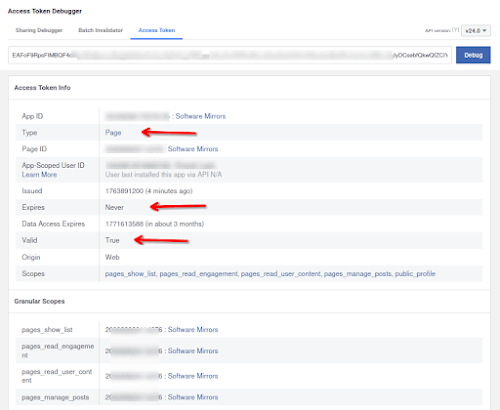
Task: Select the Issued value '1763891200 (4 minutes ago)'
Action: (149, 191)
